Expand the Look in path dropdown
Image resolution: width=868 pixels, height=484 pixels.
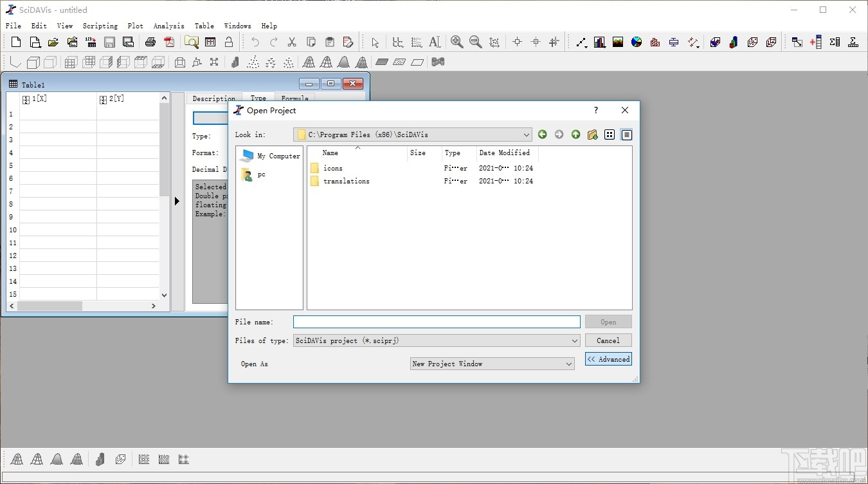[x=526, y=135]
